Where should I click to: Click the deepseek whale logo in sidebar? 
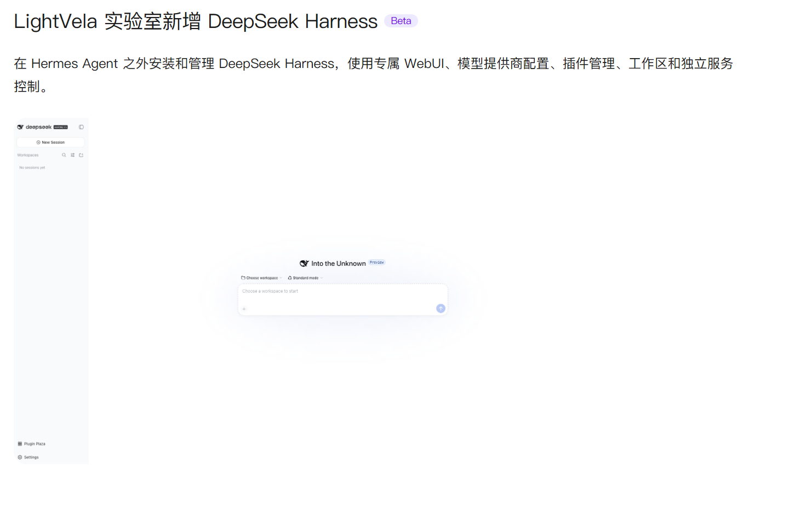20,127
